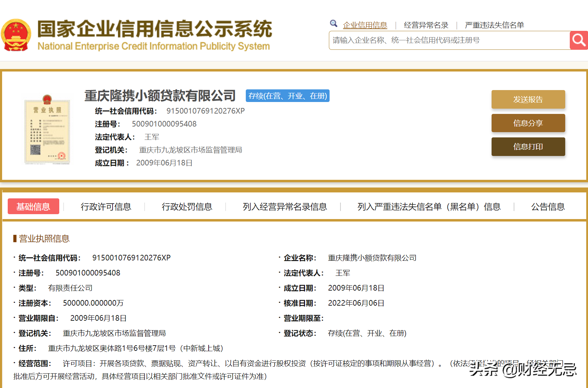Click the national emblem logo
Image resolution: width=588 pixels, height=388 pixels.
[x=16, y=35]
